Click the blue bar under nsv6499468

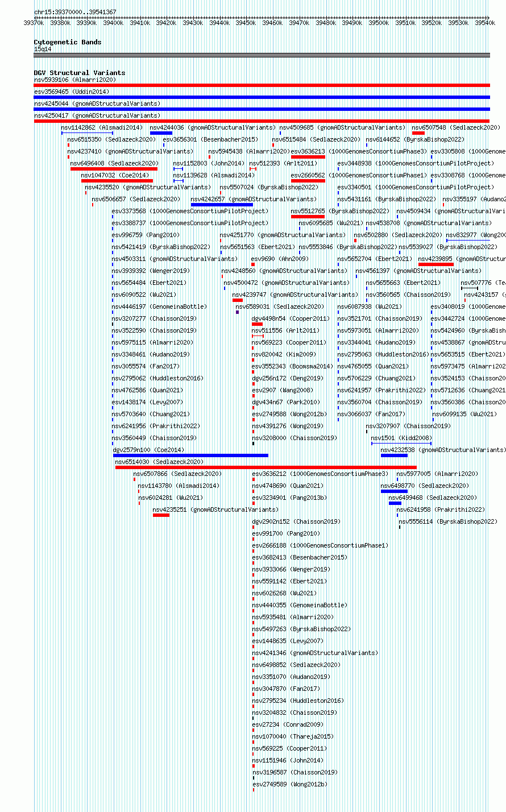[x=395, y=503]
